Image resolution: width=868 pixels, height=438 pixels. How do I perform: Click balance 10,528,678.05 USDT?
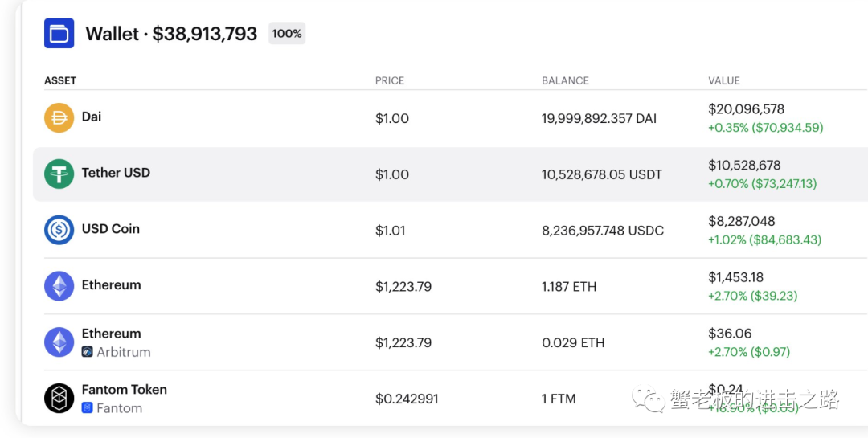(602, 175)
